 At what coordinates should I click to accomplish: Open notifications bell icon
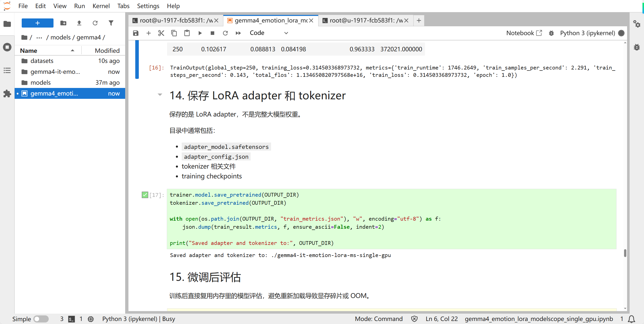[632, 319]
